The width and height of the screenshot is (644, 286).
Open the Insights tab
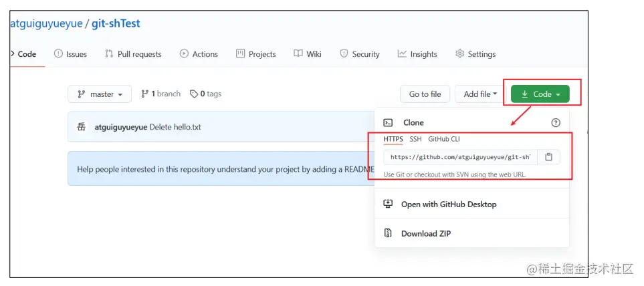click(417, 54)
